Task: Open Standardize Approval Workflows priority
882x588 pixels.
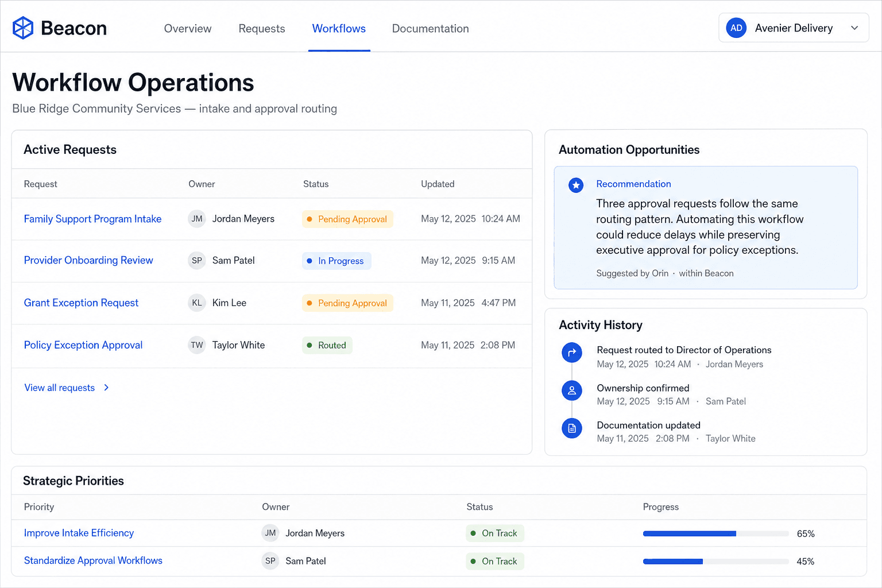Action: (x=93, y=560)
